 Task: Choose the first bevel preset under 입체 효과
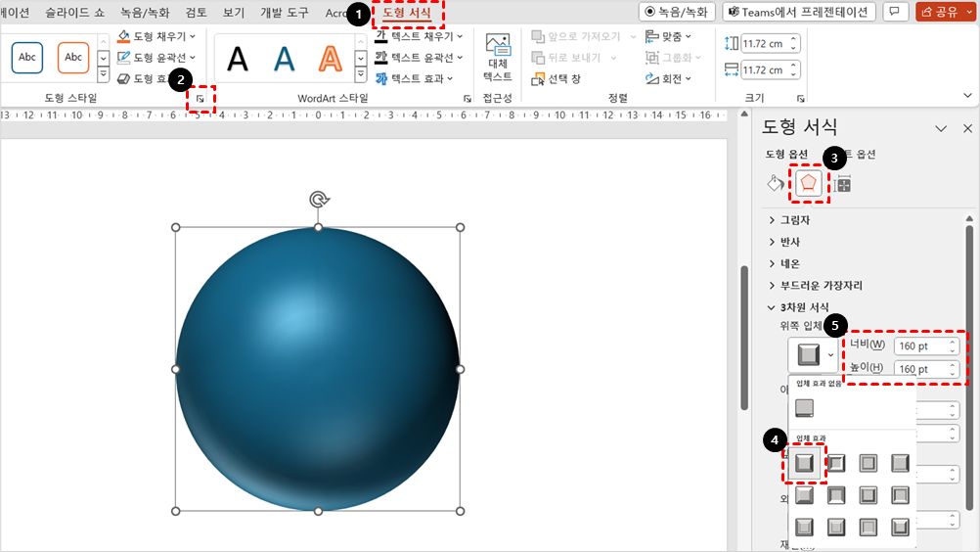pyautogui.click(x=805, y=463)
